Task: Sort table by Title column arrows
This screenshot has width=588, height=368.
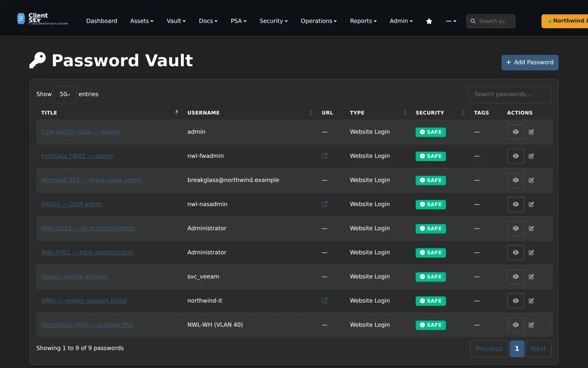Action: 177,113
